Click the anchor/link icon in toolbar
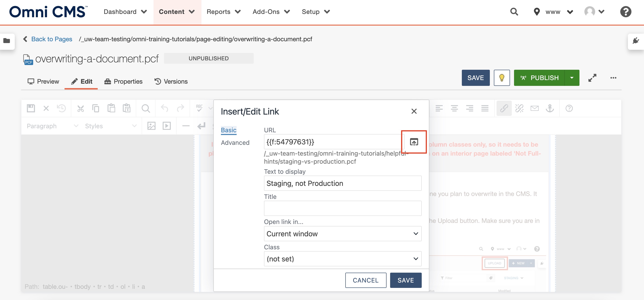Screen dimensions: 644x300 point(550,108)
